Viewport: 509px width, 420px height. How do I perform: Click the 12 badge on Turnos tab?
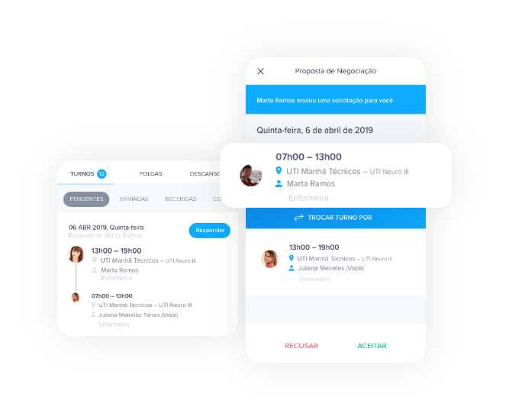click(101, 174)
